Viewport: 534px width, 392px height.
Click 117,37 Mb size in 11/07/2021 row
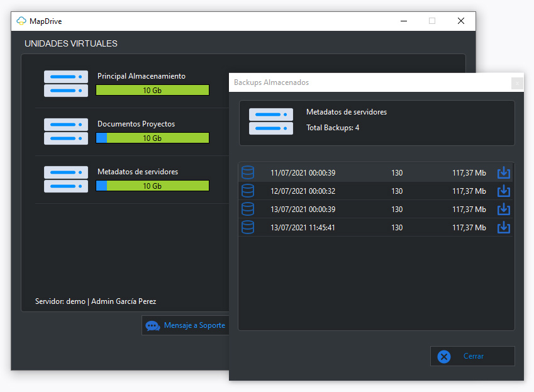click(x=469, y=173)
